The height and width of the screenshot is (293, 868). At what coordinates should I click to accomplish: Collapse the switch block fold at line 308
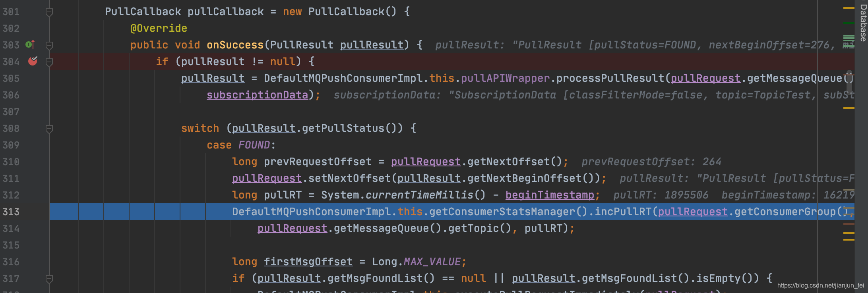point(49,129)
